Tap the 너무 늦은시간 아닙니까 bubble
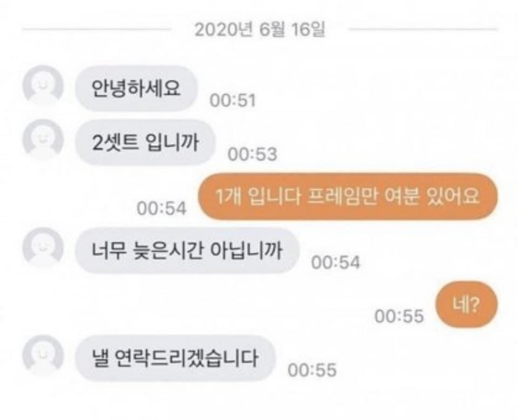Viewport: 518px width, 420px height. click(187, 251)
